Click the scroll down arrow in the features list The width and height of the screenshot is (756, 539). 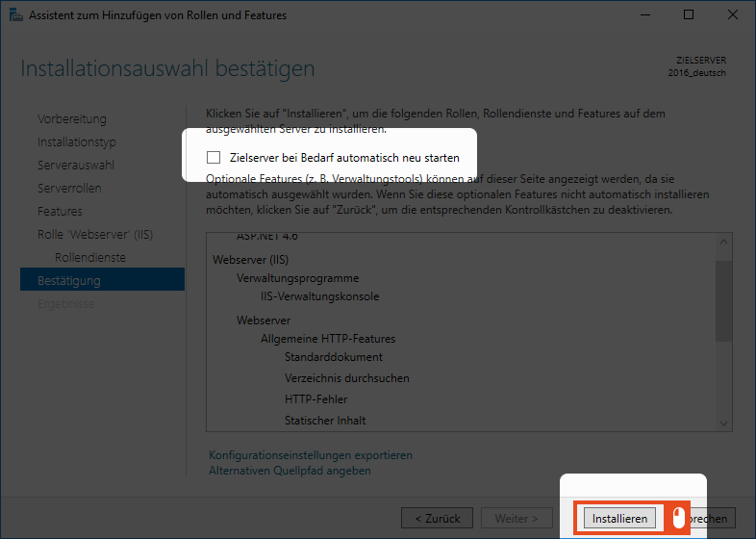[724, 423]
